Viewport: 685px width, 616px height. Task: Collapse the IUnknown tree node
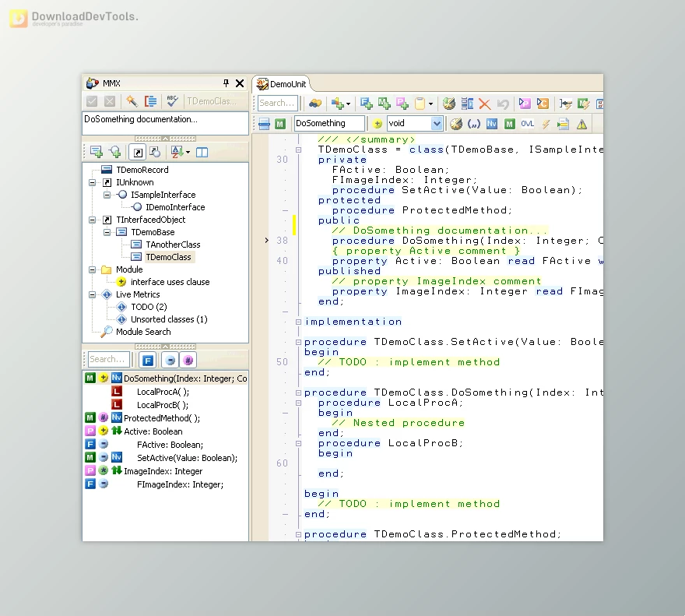click(92, 183)
